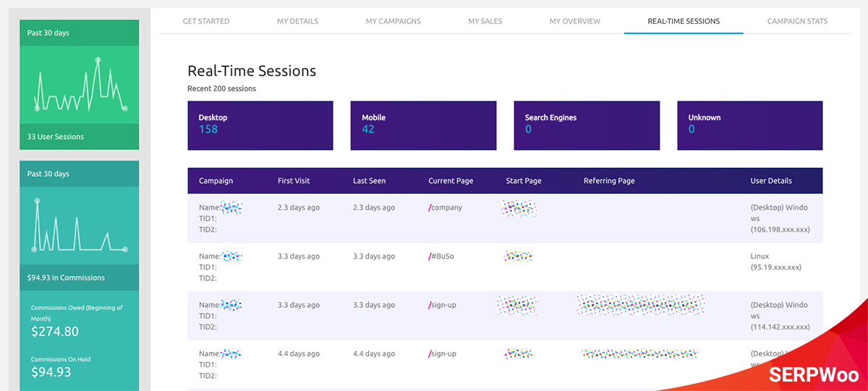Click the Campaign column header
This screenshot has height=391, width=868.
click(x=216, y=181)
